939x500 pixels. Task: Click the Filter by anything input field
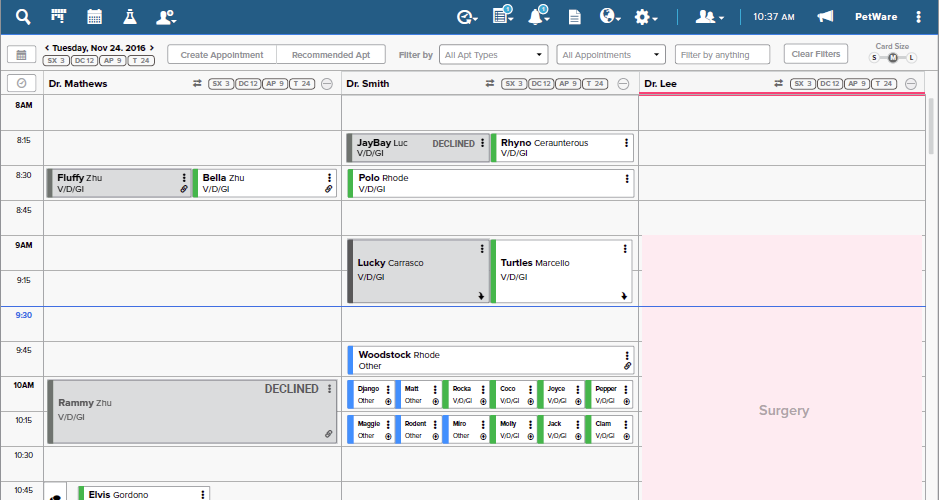[x=722, y=54]
